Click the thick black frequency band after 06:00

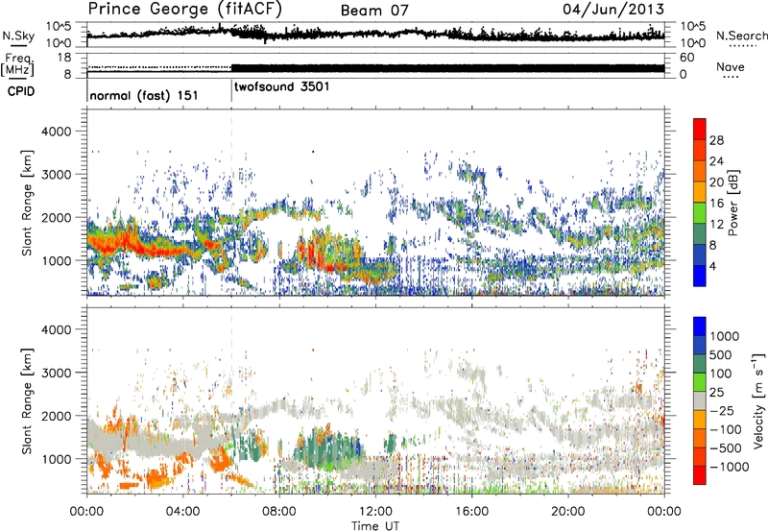[x=447, y=68]
